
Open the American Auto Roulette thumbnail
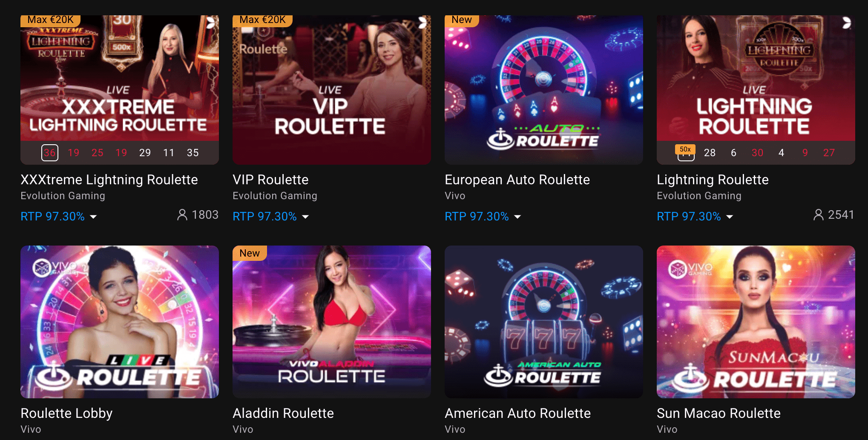click(543, 322)
